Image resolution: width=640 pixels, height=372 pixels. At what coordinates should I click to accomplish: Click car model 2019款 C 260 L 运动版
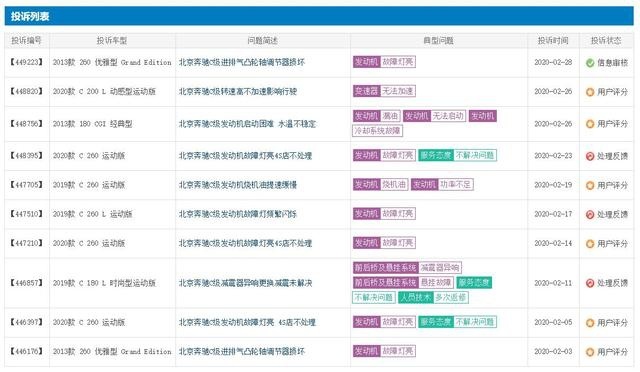coord(92,214)
